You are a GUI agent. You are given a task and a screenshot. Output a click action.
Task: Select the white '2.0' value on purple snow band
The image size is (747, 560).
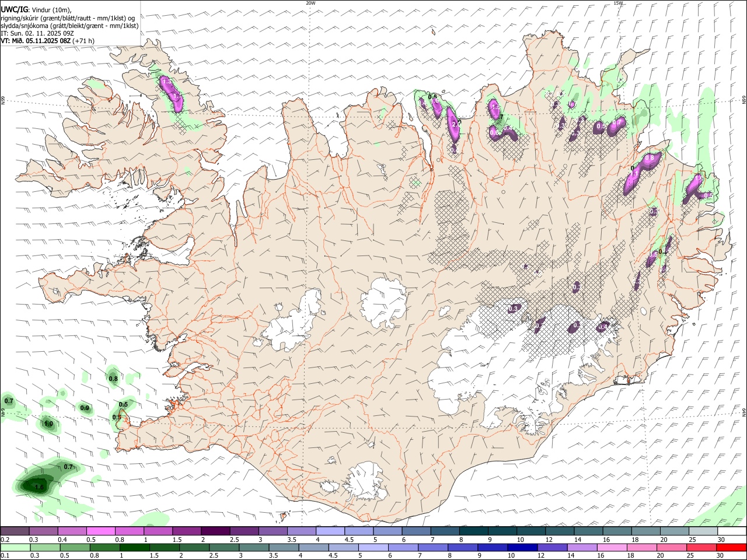point(456,123)
